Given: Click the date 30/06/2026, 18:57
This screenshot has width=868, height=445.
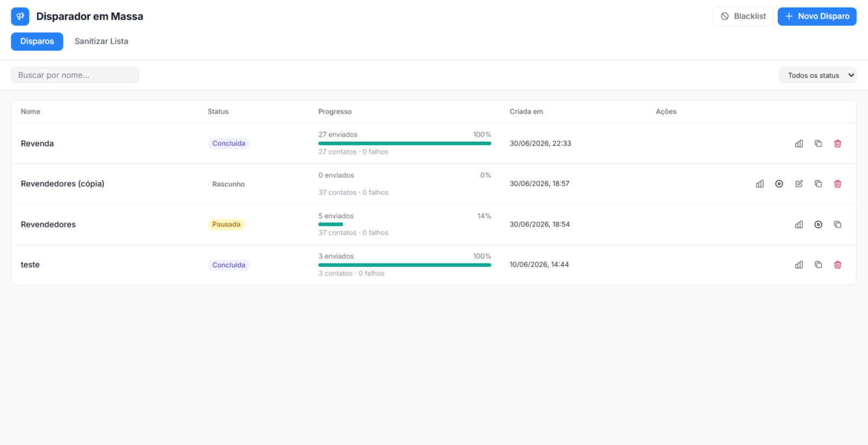Looking at the screenshot, I should [x=540, y=184].
